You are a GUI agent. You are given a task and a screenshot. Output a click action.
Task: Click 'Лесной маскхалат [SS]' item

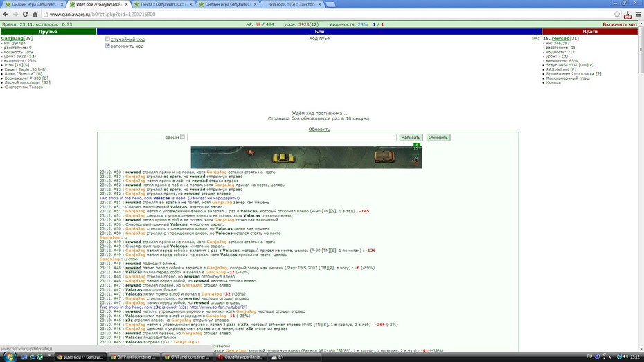[27, 82]
